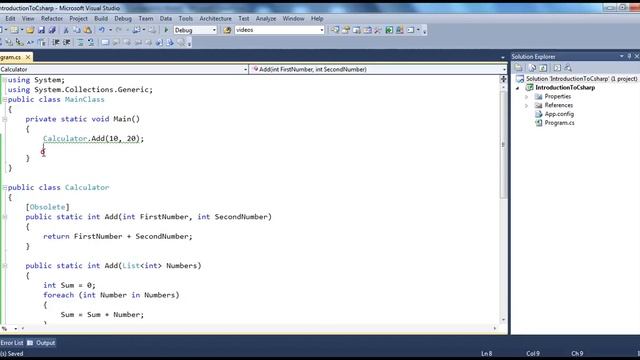Open the Tools menu

tap(185, 18)
